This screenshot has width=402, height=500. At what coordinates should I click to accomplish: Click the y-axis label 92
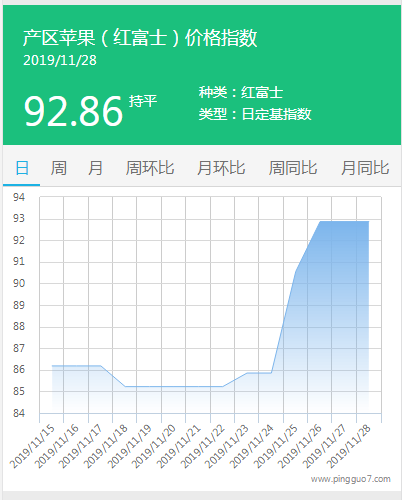coord(19,240)
